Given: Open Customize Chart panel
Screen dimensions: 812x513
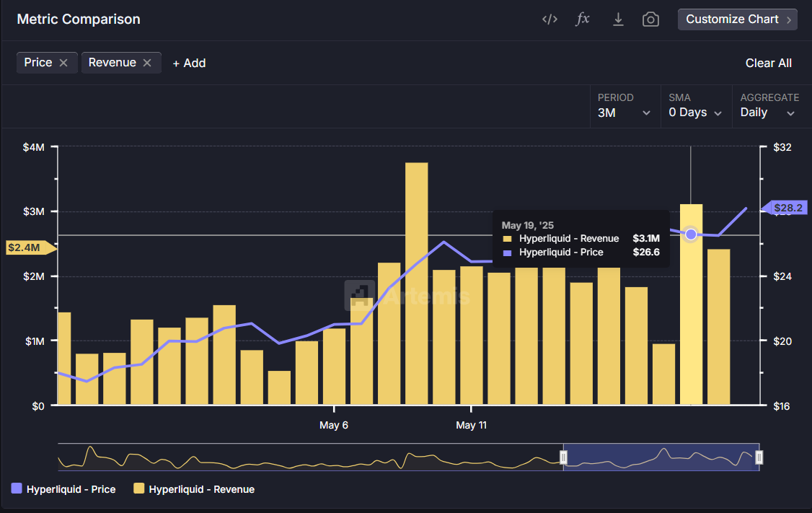Looking at the screenshot, I should tap(738, 19).
